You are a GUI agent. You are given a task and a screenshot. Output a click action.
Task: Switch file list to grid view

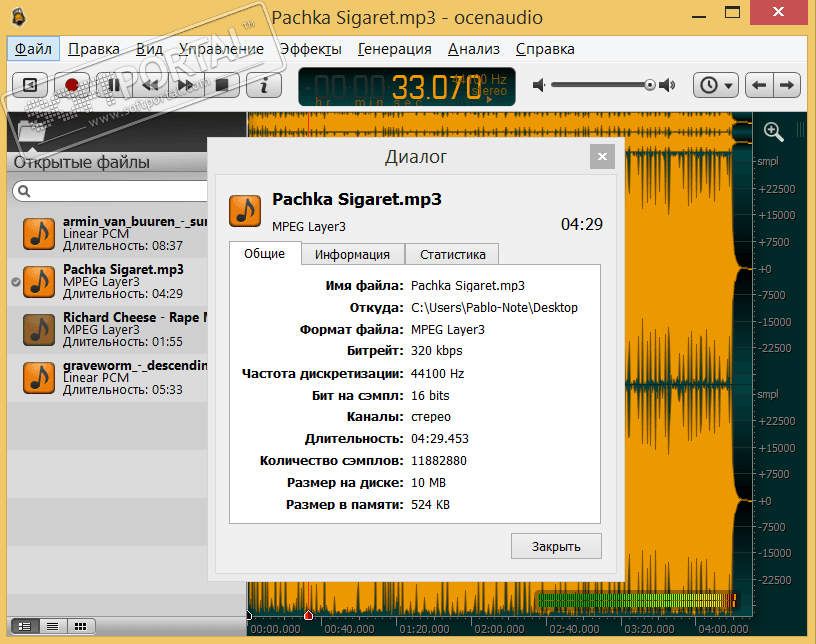81,626
